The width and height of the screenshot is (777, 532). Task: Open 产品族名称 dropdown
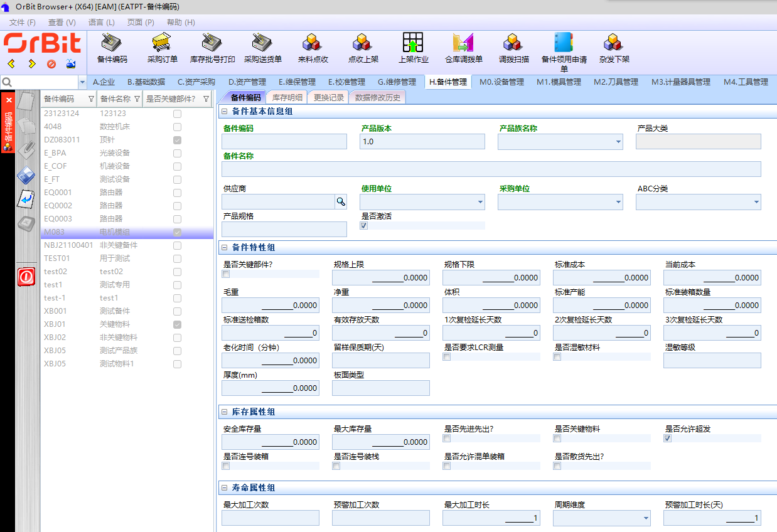click(x=618, y=142)
